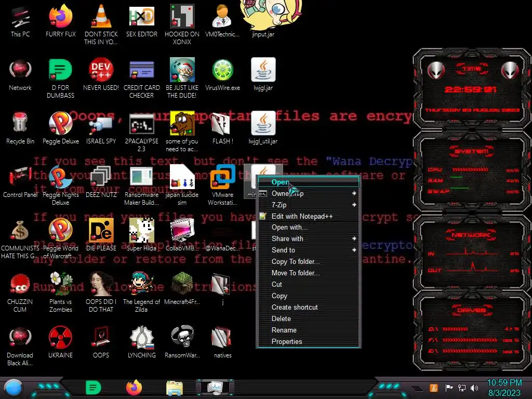Open the Start orb button

click(x=14, y=388)
